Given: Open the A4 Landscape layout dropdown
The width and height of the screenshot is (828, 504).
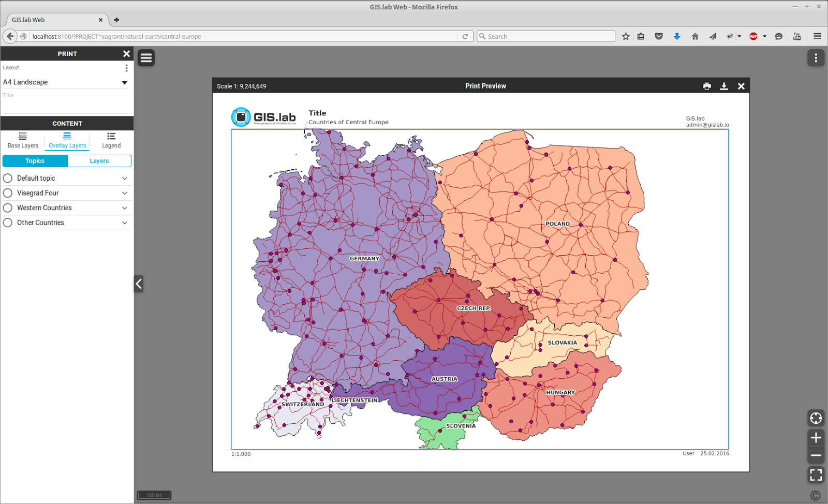Looking at the screenshot, I should (x=125, y=82).
